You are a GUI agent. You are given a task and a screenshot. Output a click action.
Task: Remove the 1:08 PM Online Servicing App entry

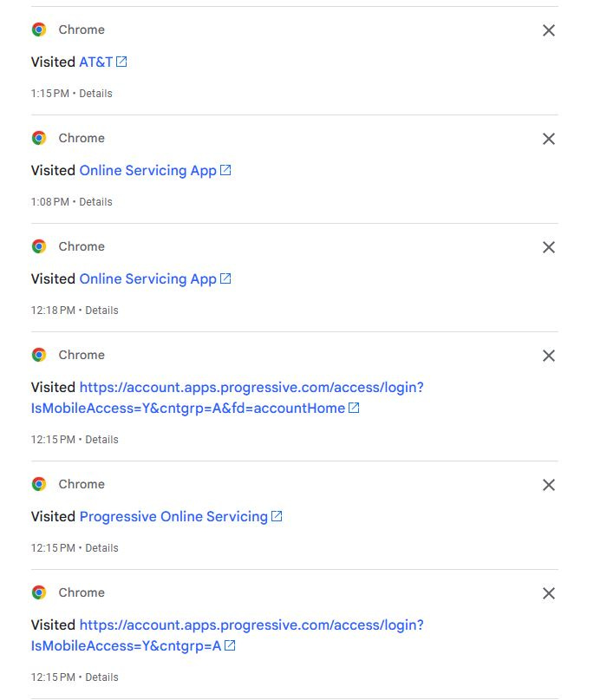point(548,139)
